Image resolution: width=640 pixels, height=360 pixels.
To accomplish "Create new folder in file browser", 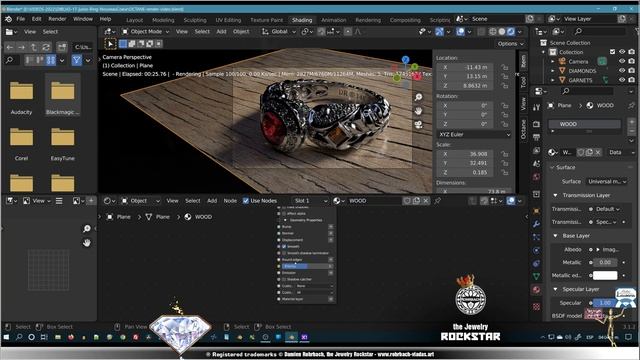I will coord(62,47).
